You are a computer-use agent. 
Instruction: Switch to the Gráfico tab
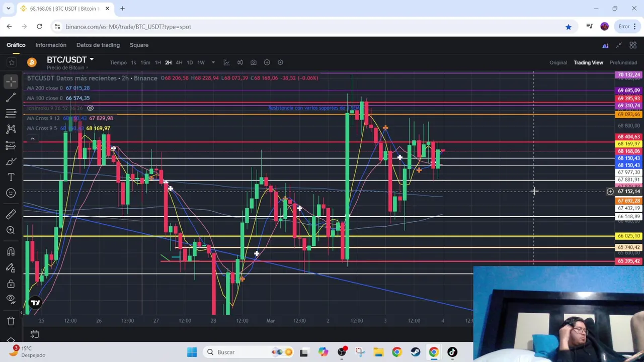16,45
